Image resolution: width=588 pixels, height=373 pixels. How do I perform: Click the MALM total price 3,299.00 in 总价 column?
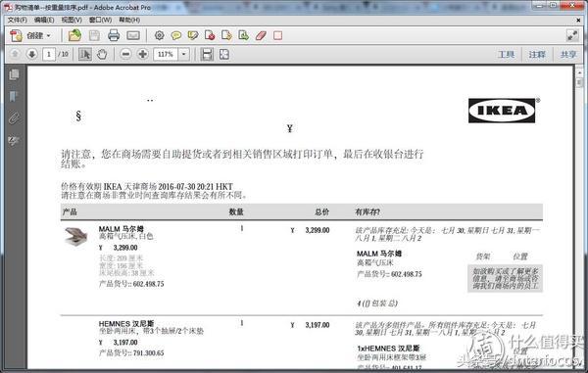coord(318,230)
